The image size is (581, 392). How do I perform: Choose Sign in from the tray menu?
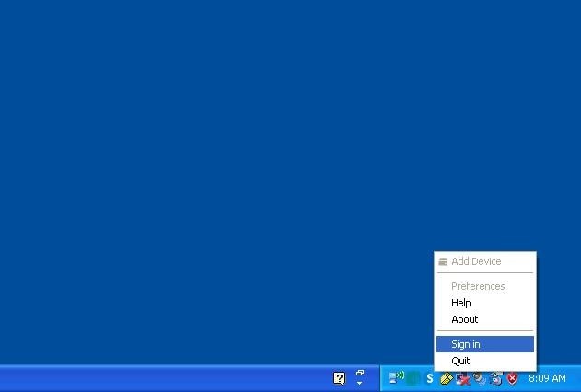[485, 344]
